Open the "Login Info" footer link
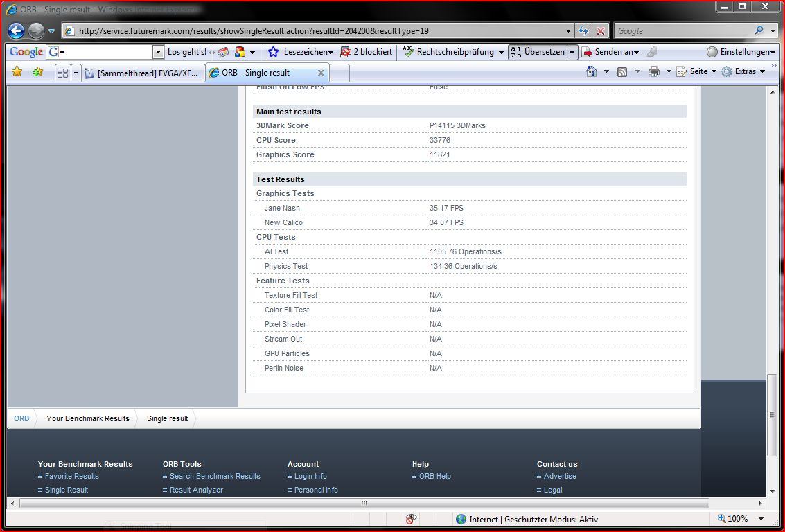This screenshot has width=785, height=532. (x=310, y=476)
